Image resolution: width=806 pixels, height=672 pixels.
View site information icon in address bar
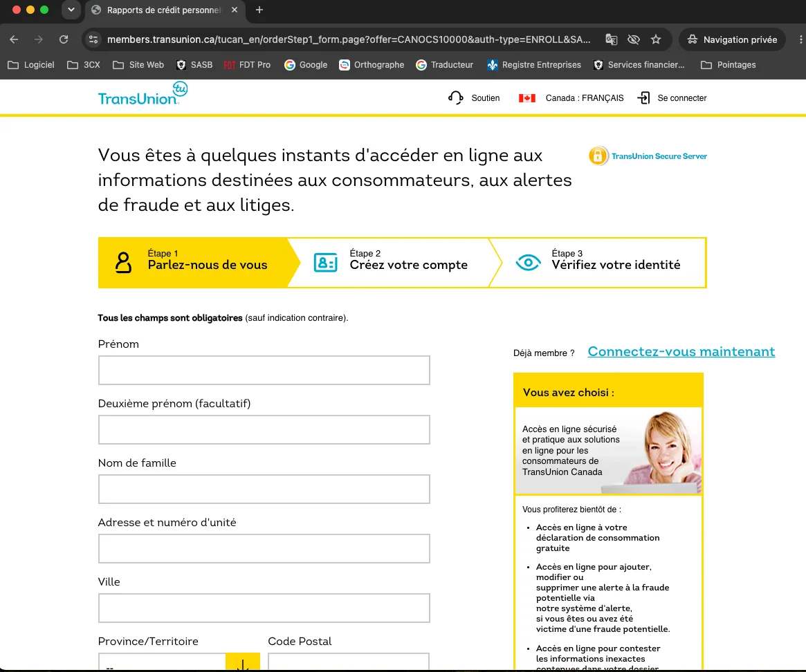93,39
